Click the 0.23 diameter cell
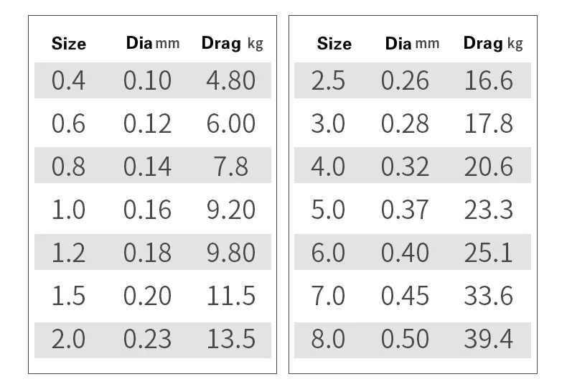567x392 pixels. 147,339
